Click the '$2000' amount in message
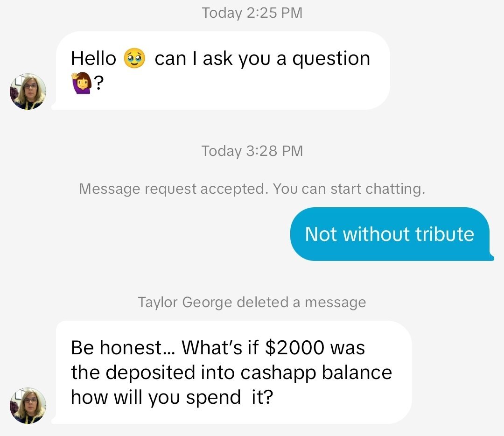The height and width of the screenshot is (436, 504). pyautogui.click(x=294, y=348)
